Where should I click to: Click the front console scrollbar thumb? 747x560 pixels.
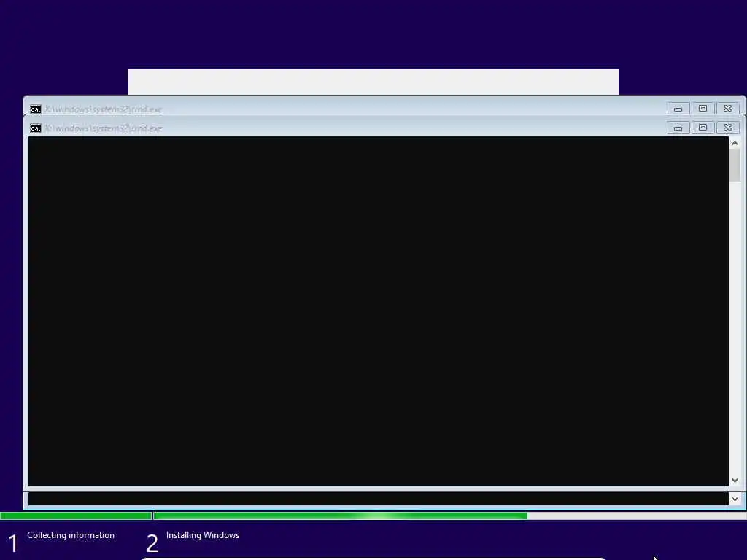click(x=735, y=166)
